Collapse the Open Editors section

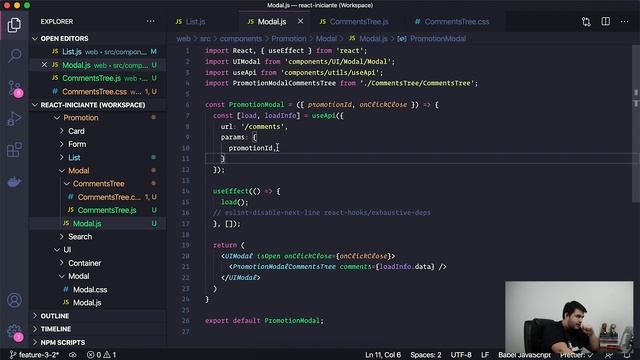pos(64,38)
